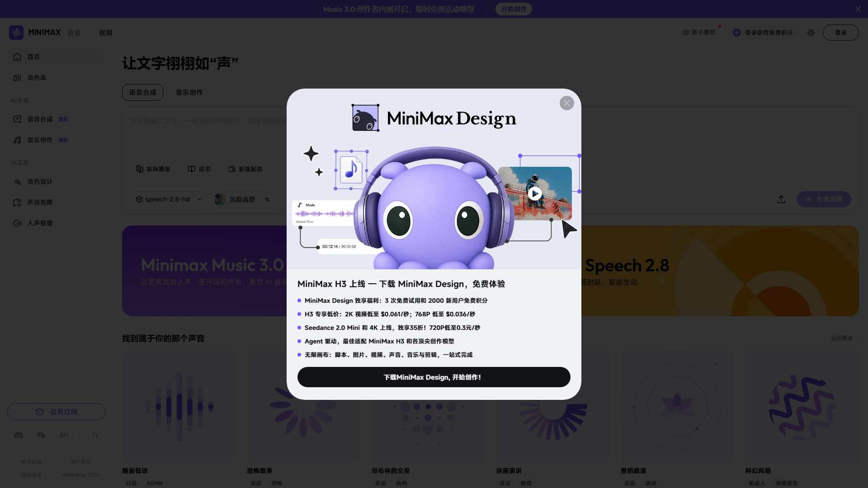This screenshot has width=868, height=488.
Task: Select the 语音合成 tab
Action: (x=142, y=92)
